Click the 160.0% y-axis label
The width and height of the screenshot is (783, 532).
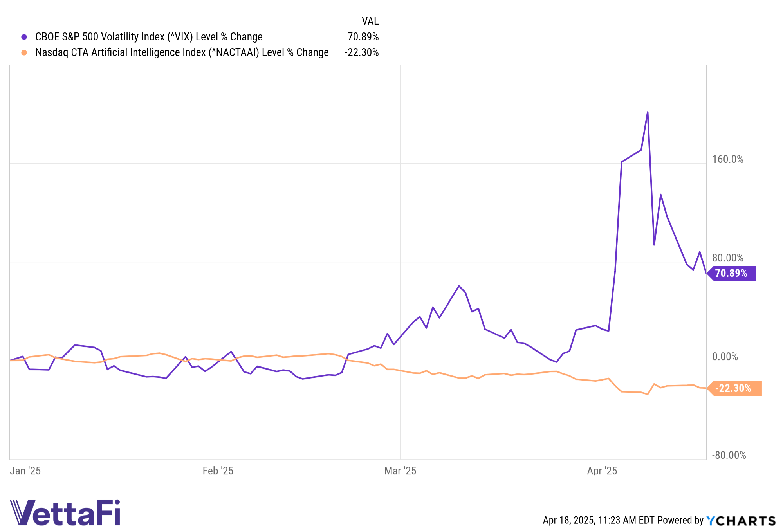[x=727, y=159]
